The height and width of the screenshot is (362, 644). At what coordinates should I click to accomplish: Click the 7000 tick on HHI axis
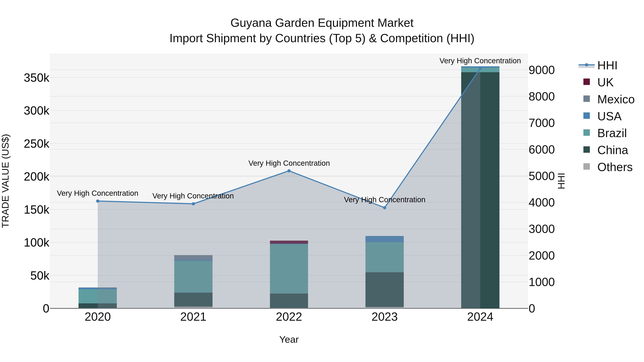coord(542,123)
